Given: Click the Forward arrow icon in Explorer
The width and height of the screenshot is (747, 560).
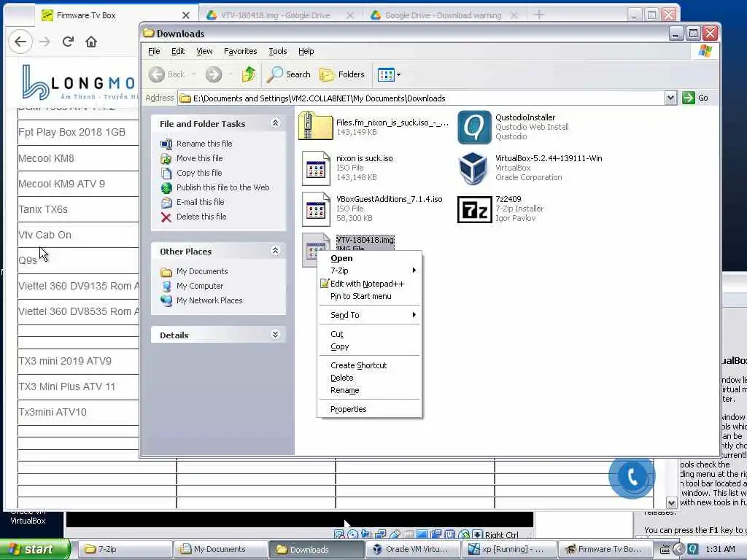Looking at the screenshot, I should pos(214,74).
